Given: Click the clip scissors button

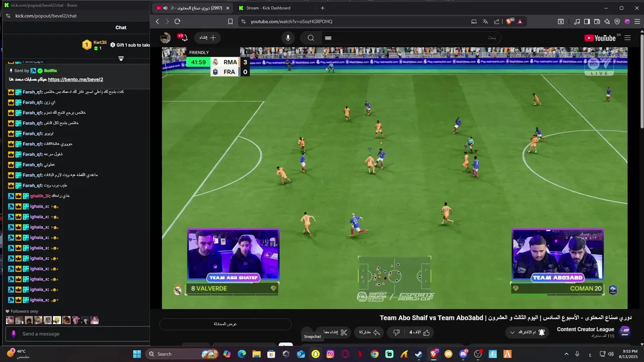Looking at the screenshot, I should coord(335,332).
